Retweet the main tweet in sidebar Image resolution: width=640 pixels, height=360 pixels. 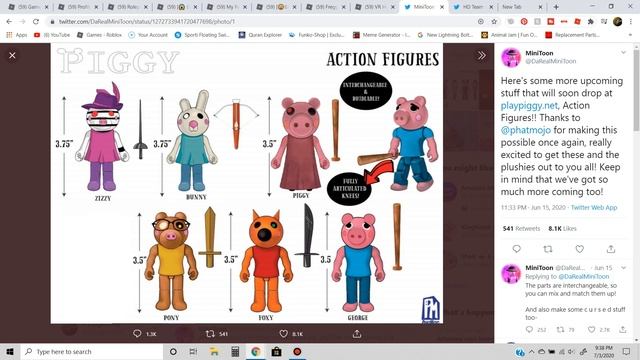tap(548, 249)
